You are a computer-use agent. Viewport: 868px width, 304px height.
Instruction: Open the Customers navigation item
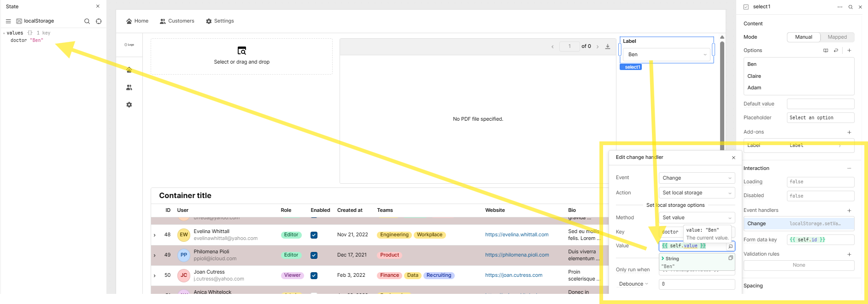click(177, 21)
